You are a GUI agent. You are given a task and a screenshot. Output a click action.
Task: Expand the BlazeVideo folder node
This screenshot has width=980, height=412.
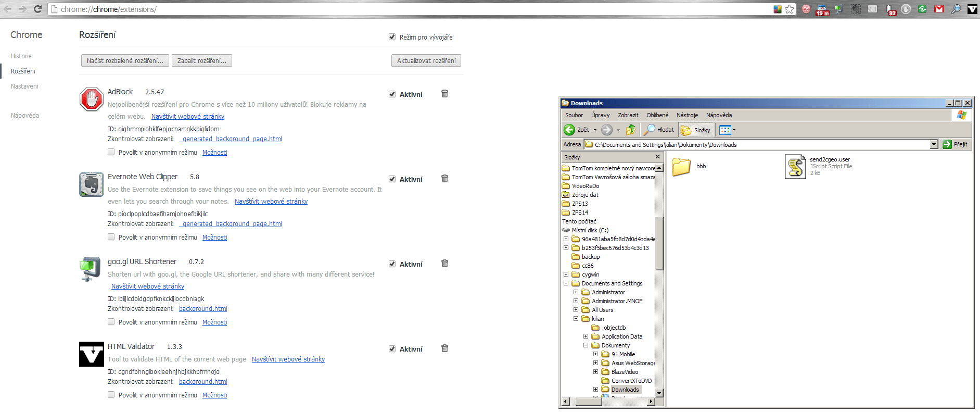[x=595, y=372]
